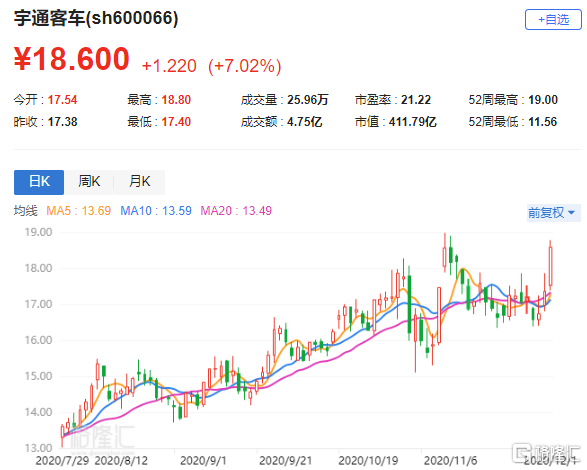Select the 最高 value 18.80
Screen dimensions: 587x470
point(176,100)
